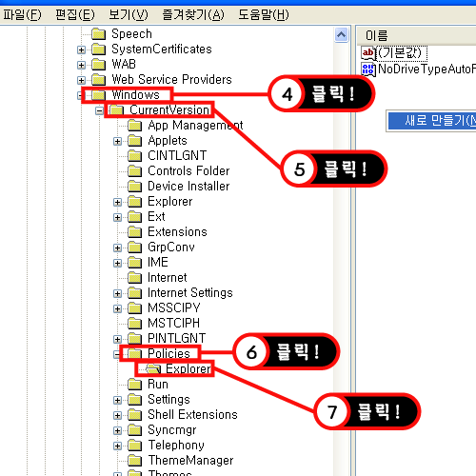Screen dimensions: 476x476
Task: Choose 새로 만들기 context menu entry
Action: point(432,121)
